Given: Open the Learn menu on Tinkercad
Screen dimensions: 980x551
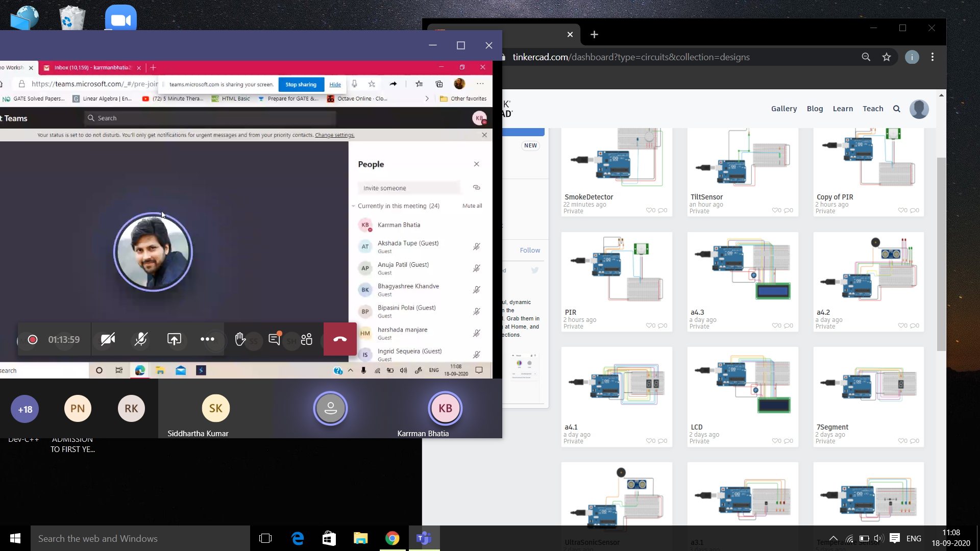Looking at the screenshot, I should (x=843, y=109).
